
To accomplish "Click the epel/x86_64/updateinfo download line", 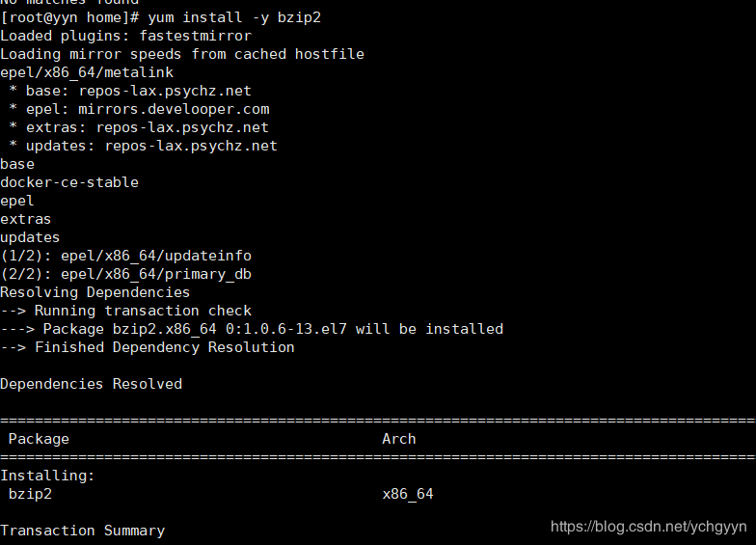I will (125, 257).
